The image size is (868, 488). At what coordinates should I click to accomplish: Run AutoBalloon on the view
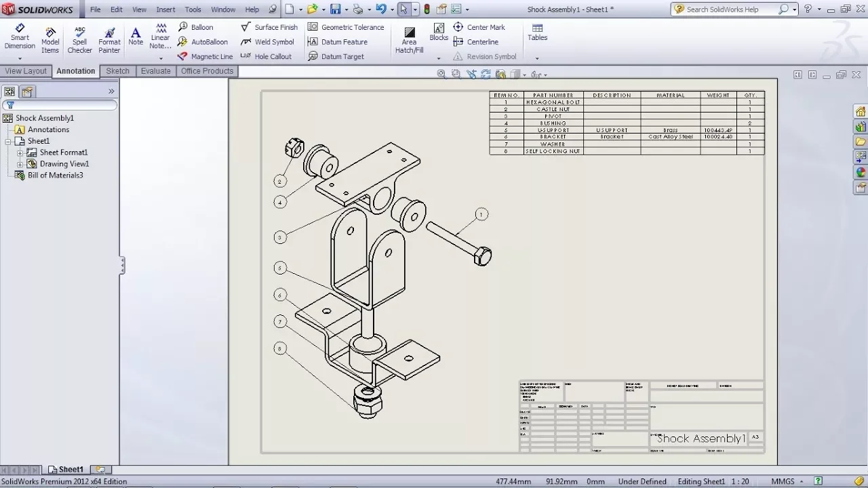point(203,42)
